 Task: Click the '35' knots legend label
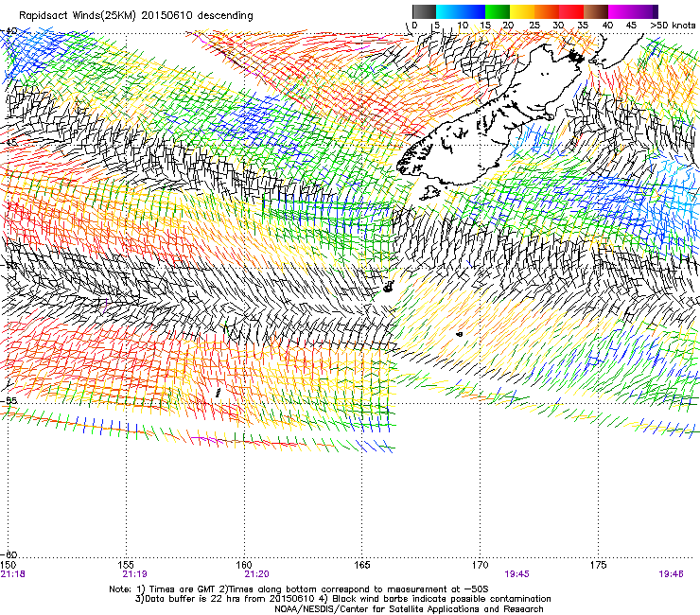[583, 26]
